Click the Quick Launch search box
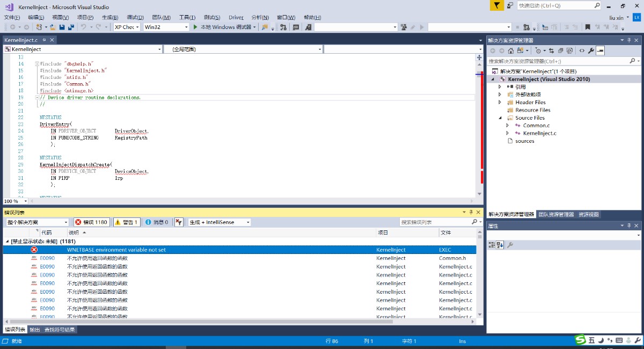 (x=559, y=5)
